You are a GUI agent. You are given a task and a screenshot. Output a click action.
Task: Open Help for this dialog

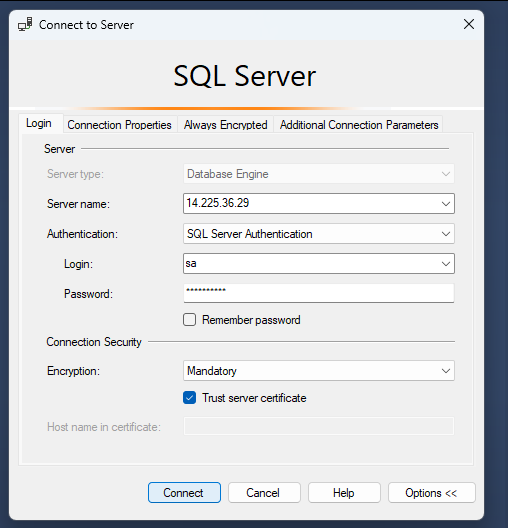click(x=344, y=493)
